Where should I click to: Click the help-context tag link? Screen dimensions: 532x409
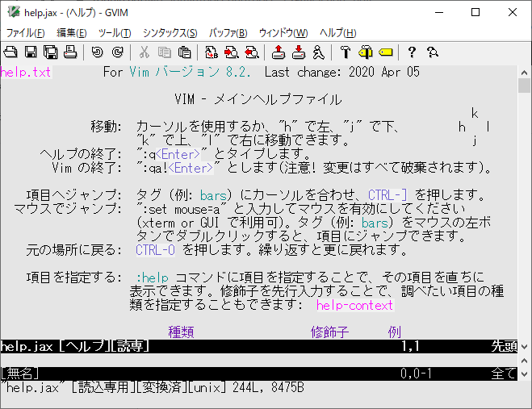(355, 305)
